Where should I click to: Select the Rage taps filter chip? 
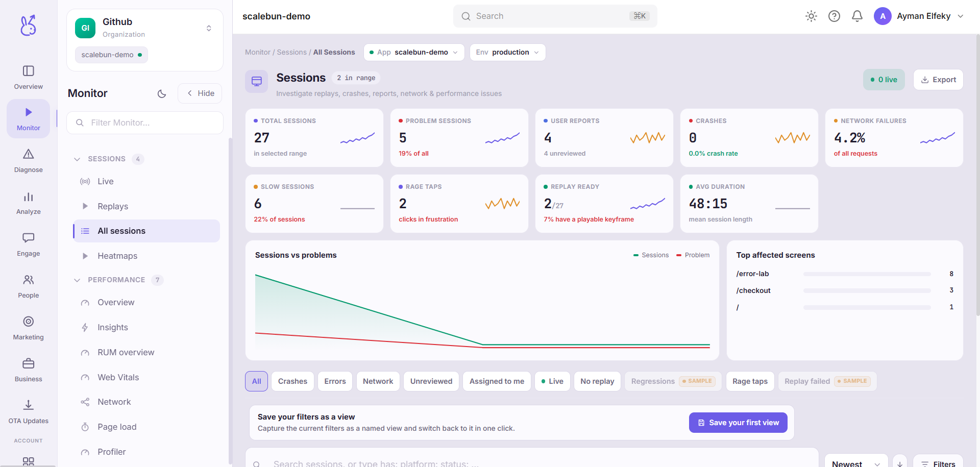[x=750, y=381]
